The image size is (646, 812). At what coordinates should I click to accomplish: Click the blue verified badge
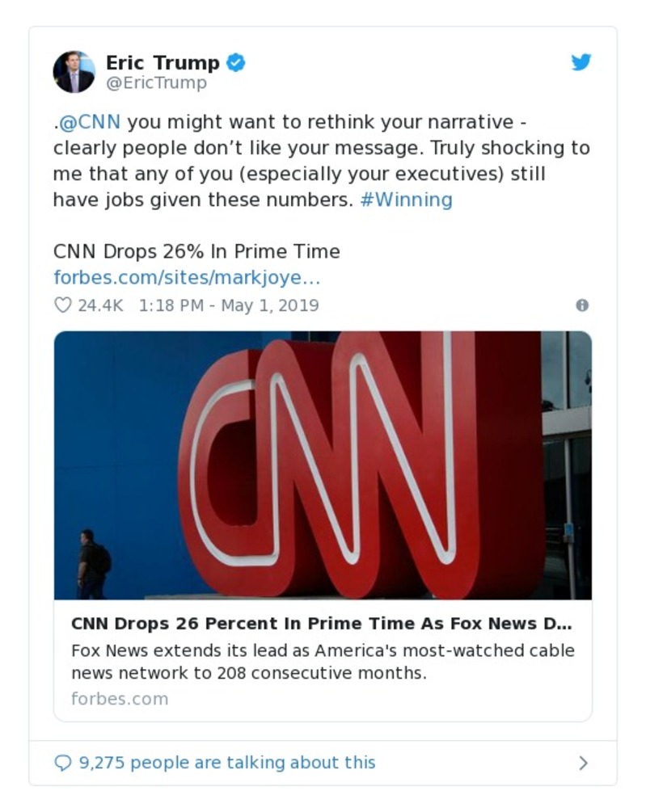(x=235, y=62)
